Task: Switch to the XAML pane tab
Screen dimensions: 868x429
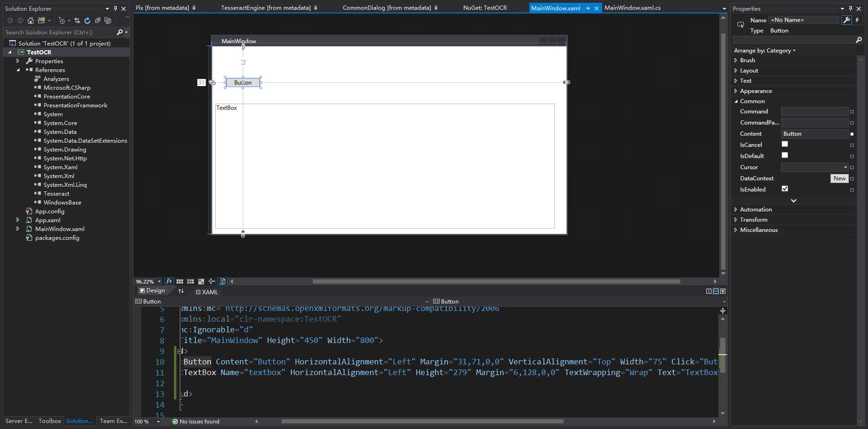Action: click(x=207, y=292)
